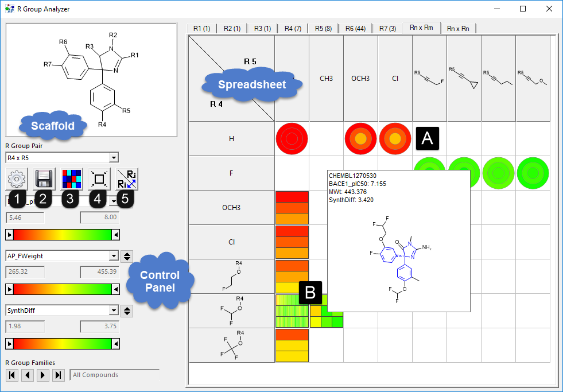
Task: Click the R Group Analyzer title bar icon
Action: click(10, 9)
